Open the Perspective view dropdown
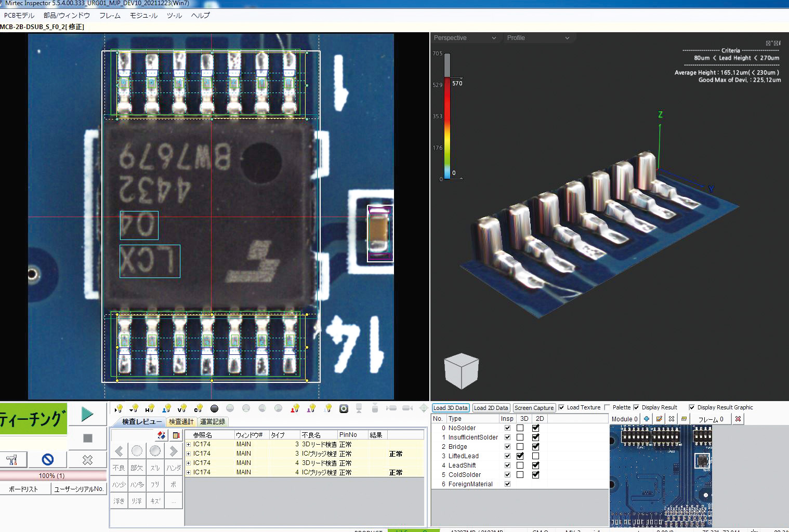789x532 pixels. tap(465, 38)
